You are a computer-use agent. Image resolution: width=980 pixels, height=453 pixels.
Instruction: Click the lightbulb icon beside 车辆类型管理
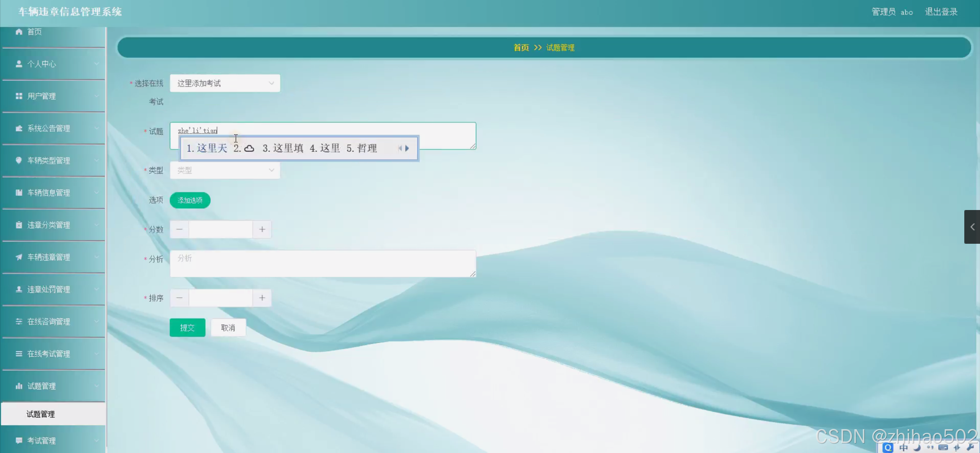pyautogui.click(x=19, y=161)
